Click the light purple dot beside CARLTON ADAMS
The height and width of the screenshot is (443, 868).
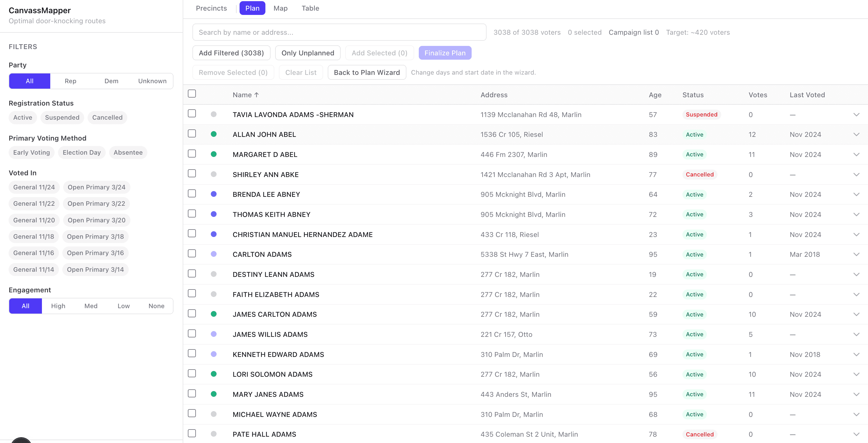click(214, 254)
